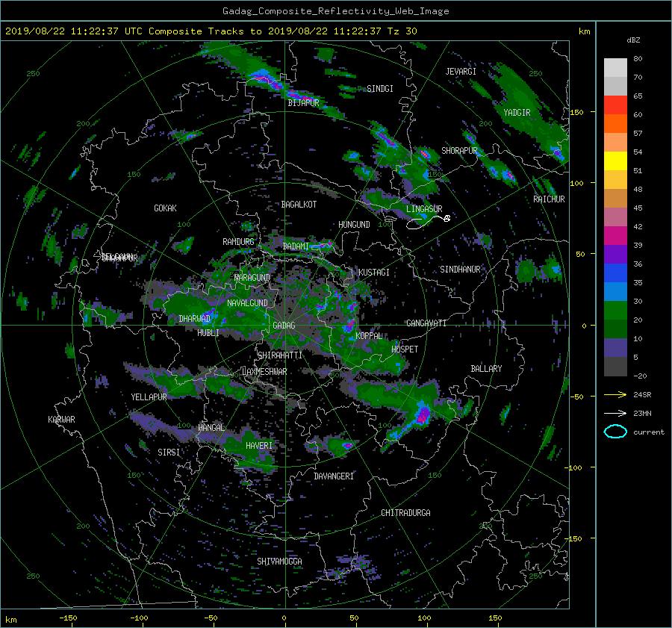Click the HAVERI city label
The image size is (672, 628).
(x=259, y=446)
